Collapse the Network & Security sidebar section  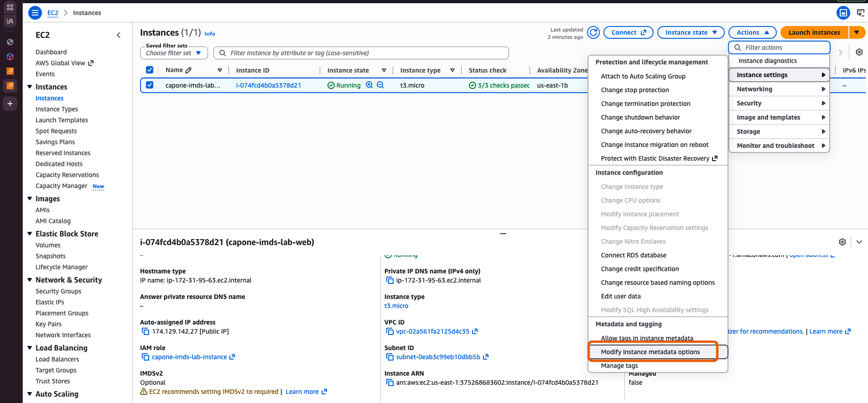tap(30, 280)
